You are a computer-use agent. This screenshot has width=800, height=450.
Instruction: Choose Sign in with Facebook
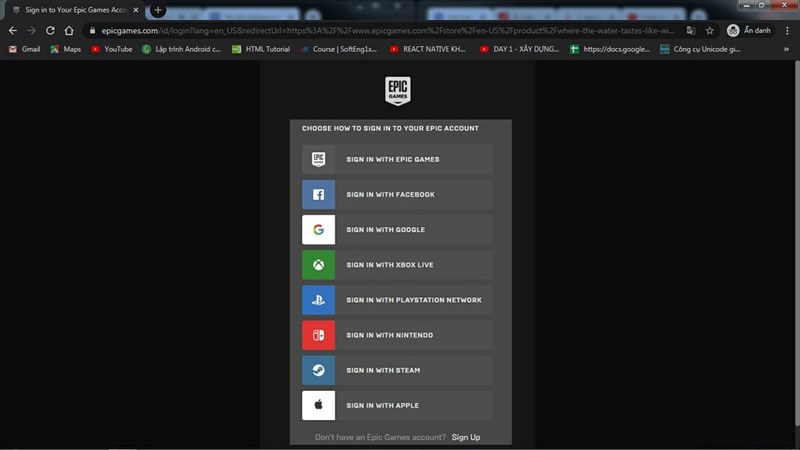[x=397, y=194]
